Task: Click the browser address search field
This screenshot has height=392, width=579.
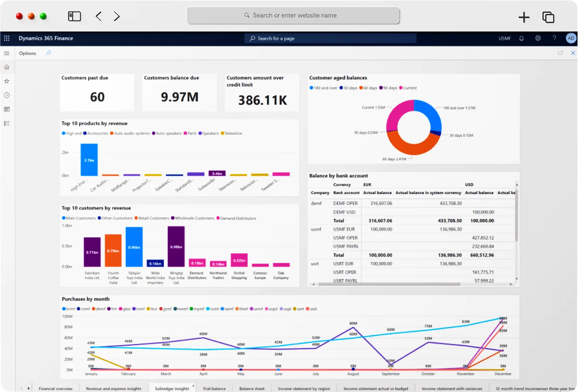Action: click(293, 15)
